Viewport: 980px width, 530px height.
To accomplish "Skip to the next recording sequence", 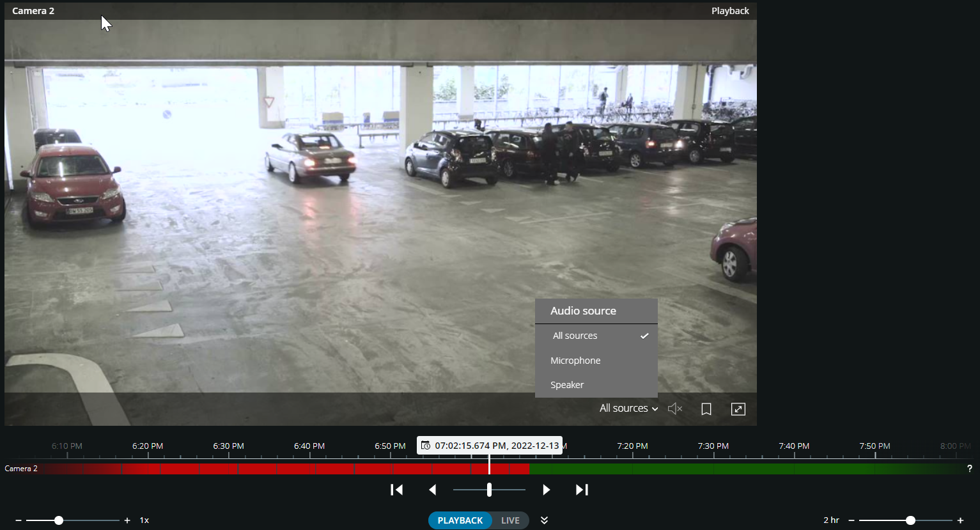I will [582, 490].
